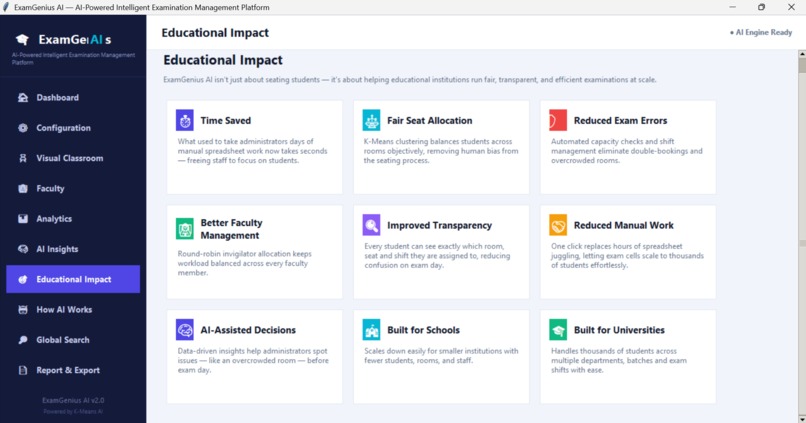Open the Global Search page
The height and width of the screenshot is (423, 806).
[73, 340]
